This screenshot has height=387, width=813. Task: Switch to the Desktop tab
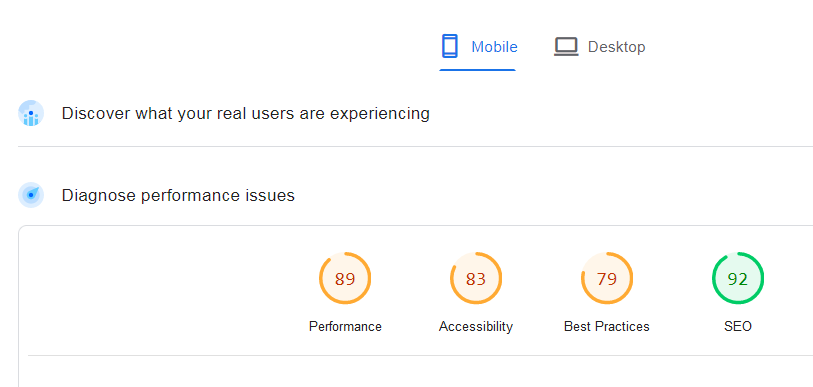click(x=599, y=47)
